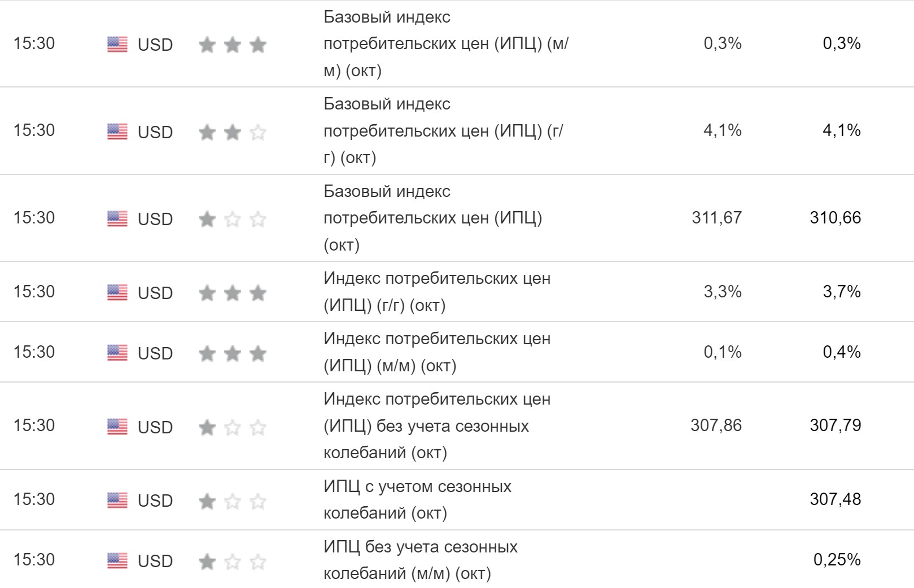Viewport: 914px width, 588px height.
Task: Click the forecast value 311,67
Action: pos(716,218)
